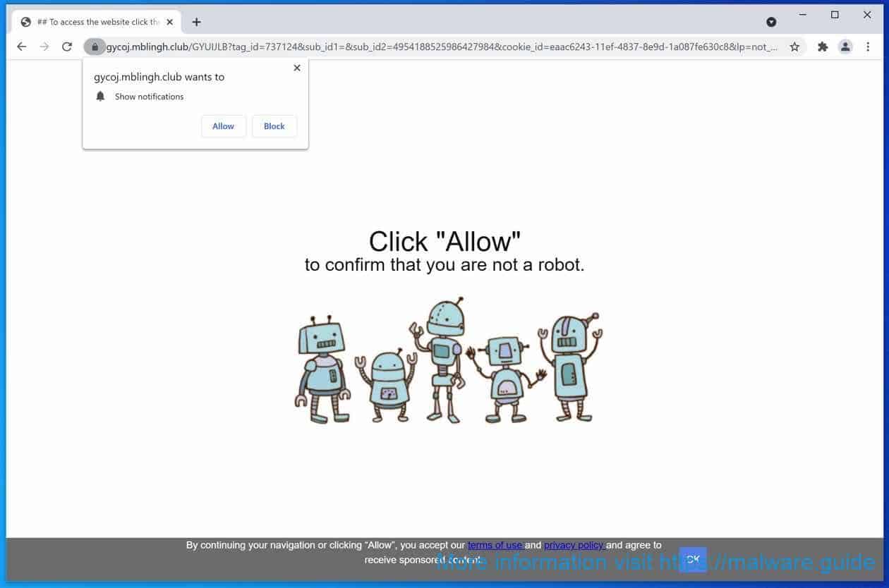Select the 'To access the website' tab
This screenshot has width=889, height=588.
(x=97, y=22)
